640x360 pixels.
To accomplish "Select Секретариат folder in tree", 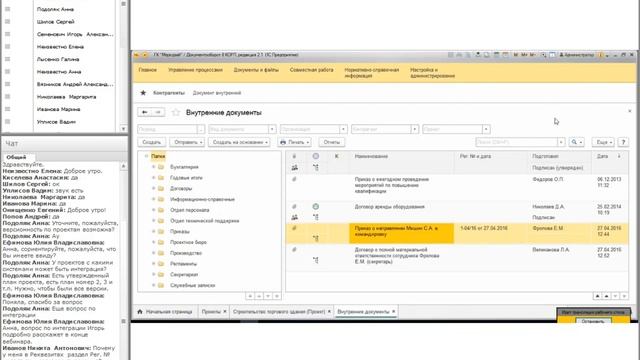I will click(x=184, y=275).
